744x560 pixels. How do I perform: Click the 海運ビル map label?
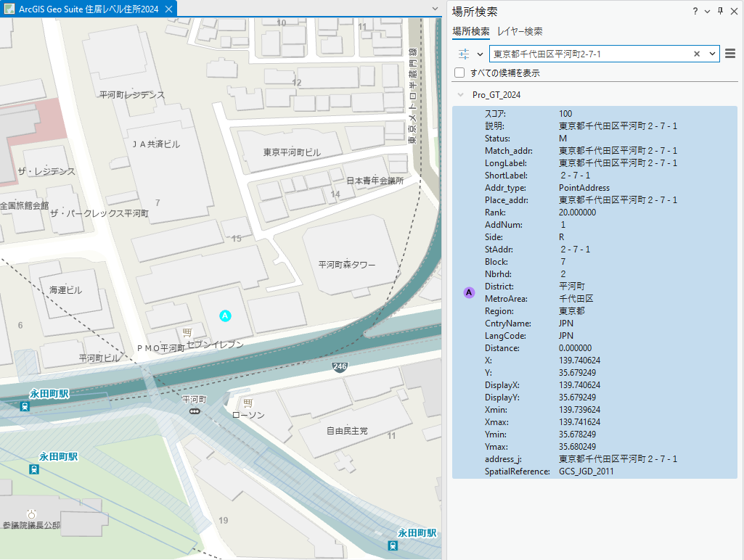coord(65,289)
